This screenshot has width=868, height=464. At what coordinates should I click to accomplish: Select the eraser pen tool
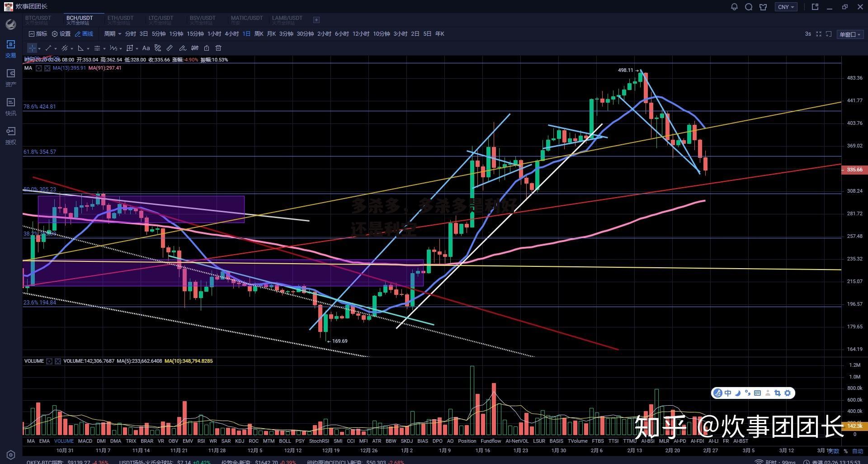pyautogui.click(x=182, y=48)
